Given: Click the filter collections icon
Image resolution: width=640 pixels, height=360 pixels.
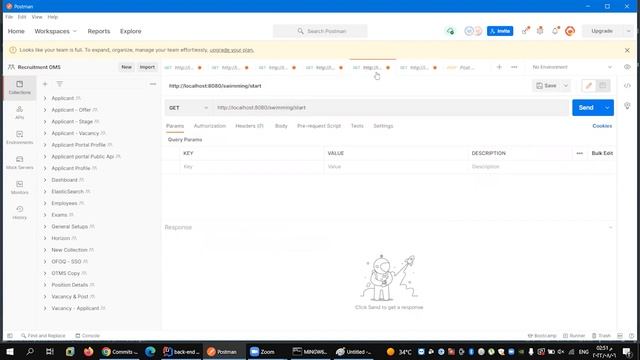Looking at the screenshot, I should pos(60,84).
